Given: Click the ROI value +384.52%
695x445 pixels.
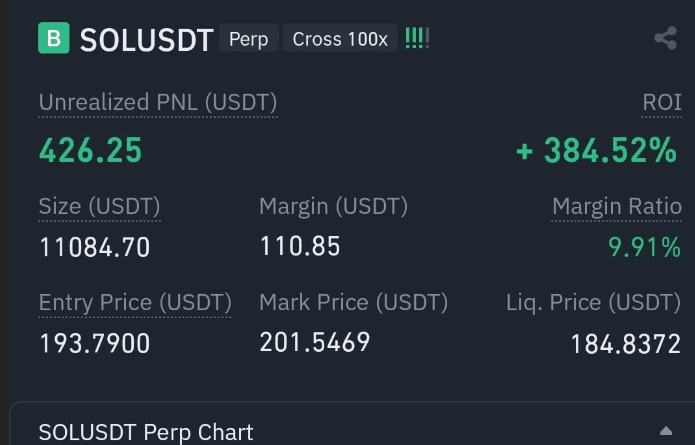Looking at the screenshot, I should point(596,151).
